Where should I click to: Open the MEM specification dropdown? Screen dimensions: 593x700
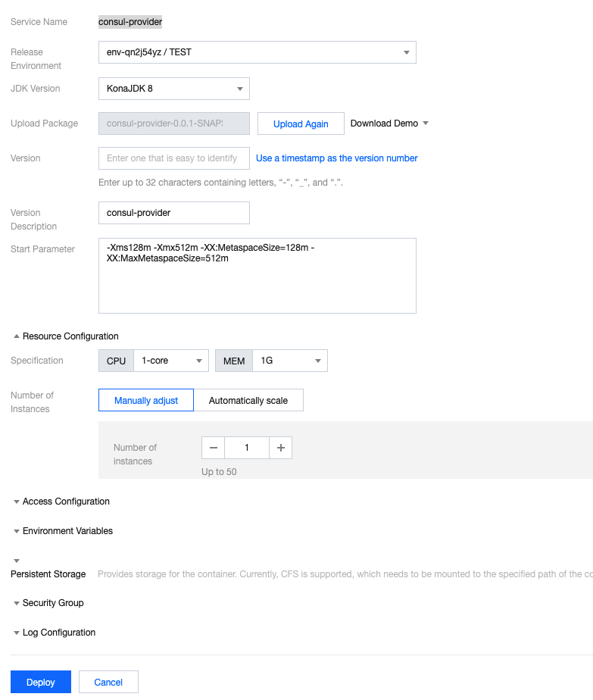click(290, 361)
